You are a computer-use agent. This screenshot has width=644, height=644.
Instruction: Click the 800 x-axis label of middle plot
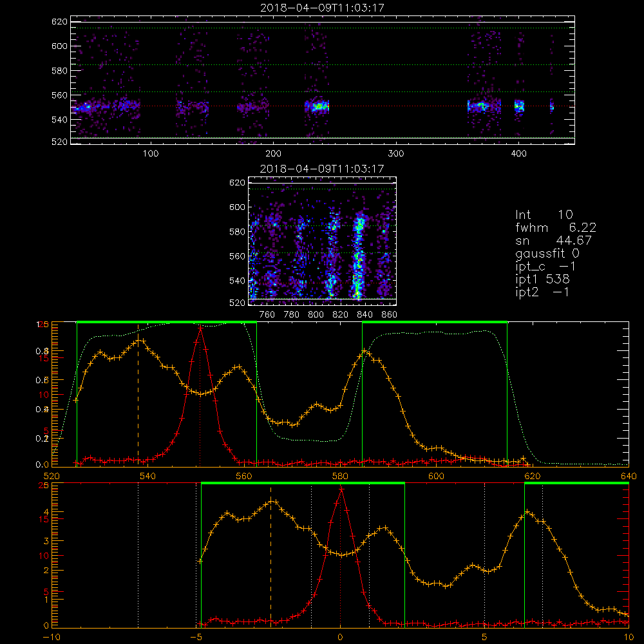click(x=316, y=315)
